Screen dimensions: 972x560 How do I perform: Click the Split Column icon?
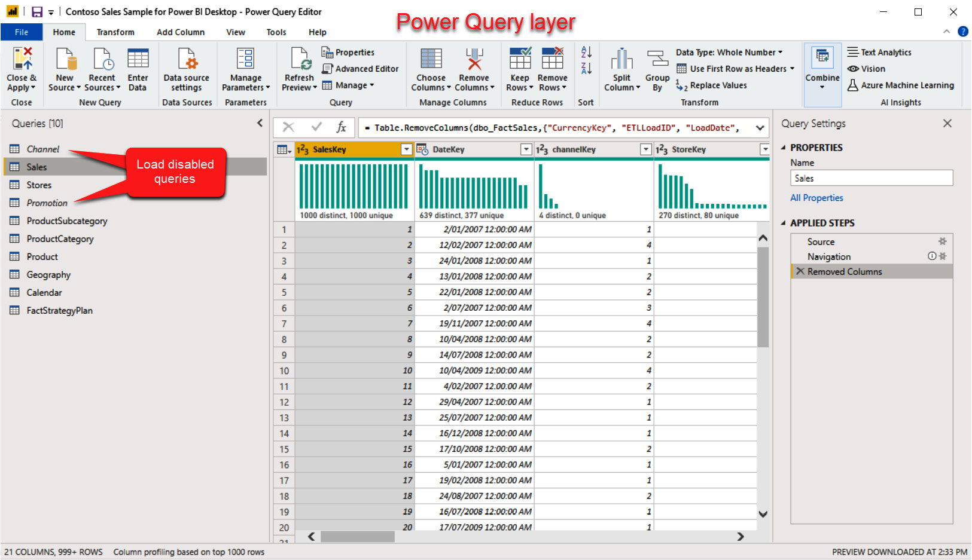coord(621,59)
